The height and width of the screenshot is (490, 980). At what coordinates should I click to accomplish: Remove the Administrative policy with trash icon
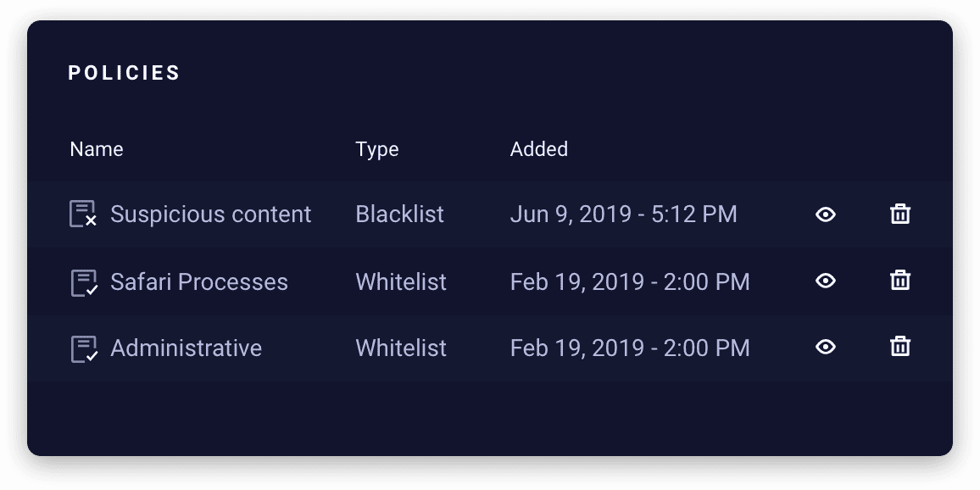click(900, 346)
